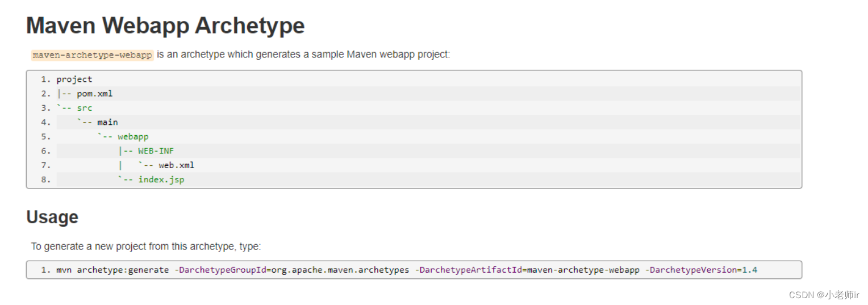
Task: Click line number 1 of project listing
Action: (x=45, y=80)
